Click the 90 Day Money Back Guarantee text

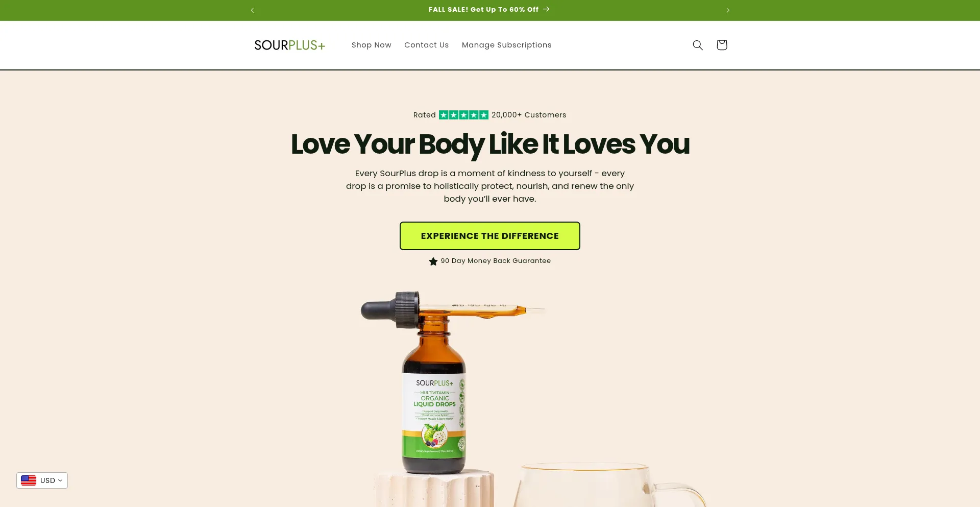coord(496,261)
